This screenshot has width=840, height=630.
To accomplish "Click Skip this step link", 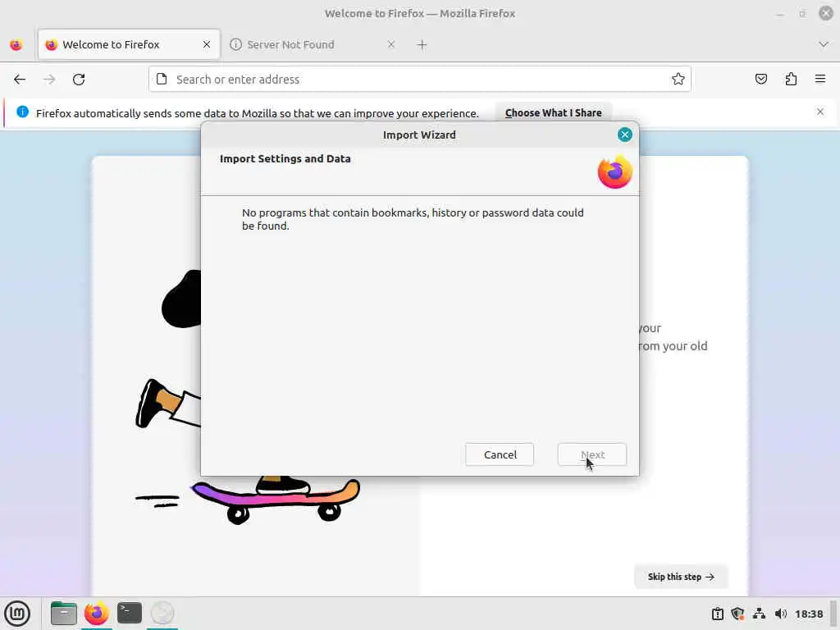I will (x=681, y=577).
